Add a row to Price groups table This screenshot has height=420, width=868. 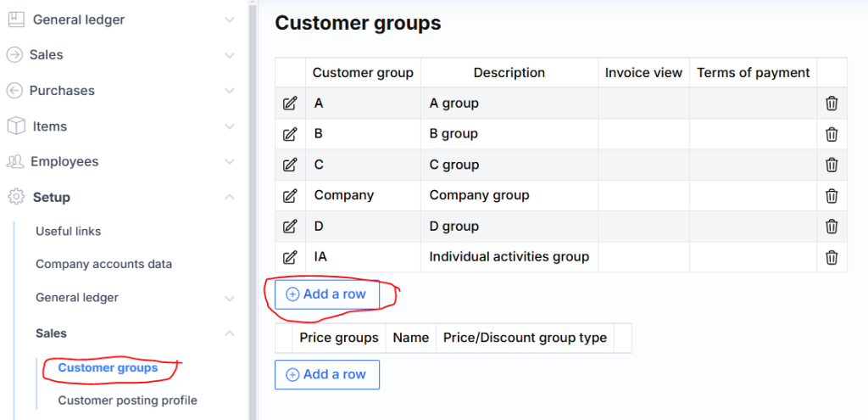326,374
